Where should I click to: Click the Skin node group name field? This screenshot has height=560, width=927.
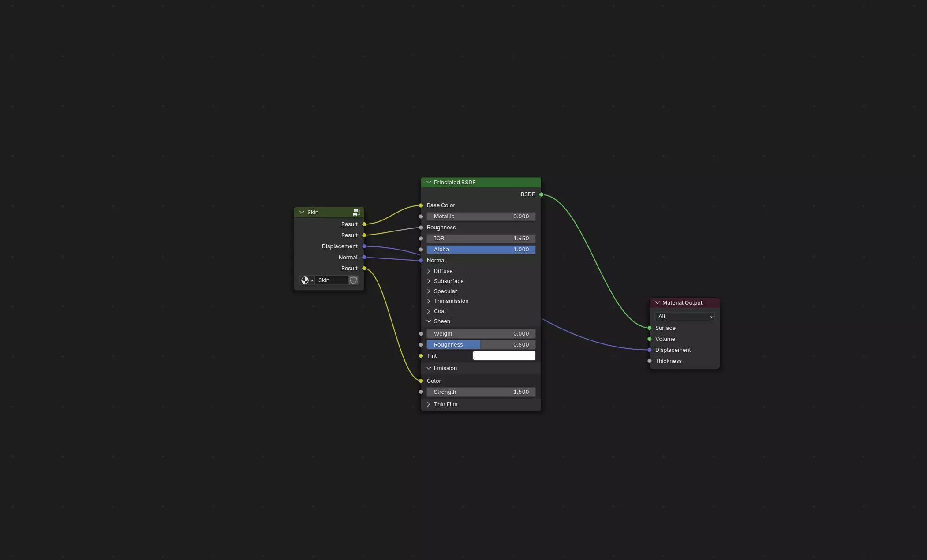click(x=332, y=280)
